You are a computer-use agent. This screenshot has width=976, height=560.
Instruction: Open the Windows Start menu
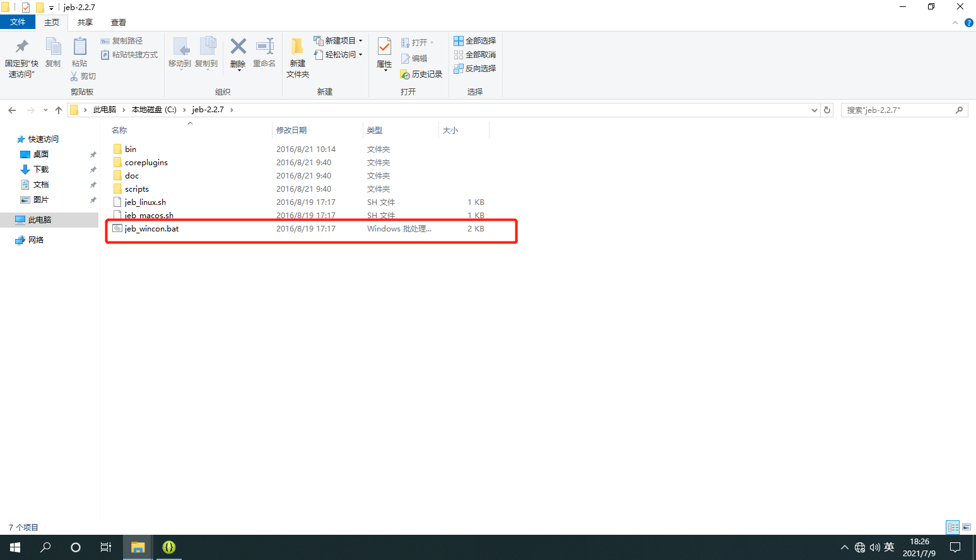15,547
